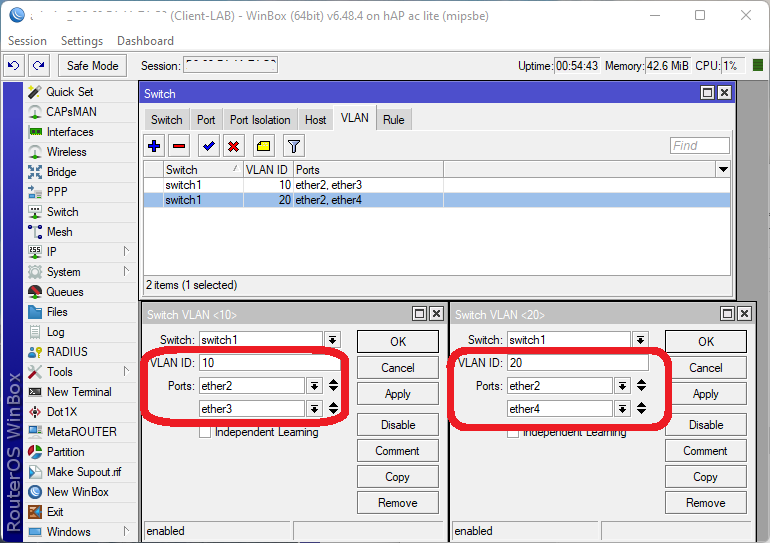Click the red X disable icon
This screenshot has height=543, width=770.
point(234,146)
